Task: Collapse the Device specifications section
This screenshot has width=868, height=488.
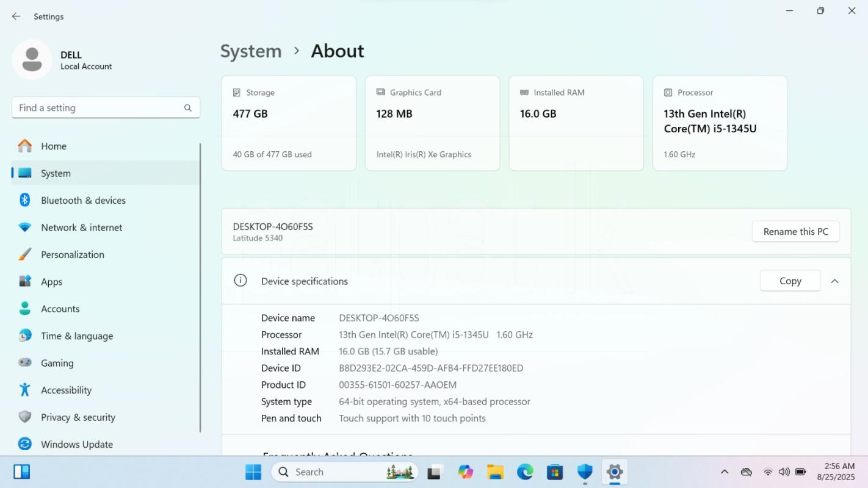Action: pos(834,281)
